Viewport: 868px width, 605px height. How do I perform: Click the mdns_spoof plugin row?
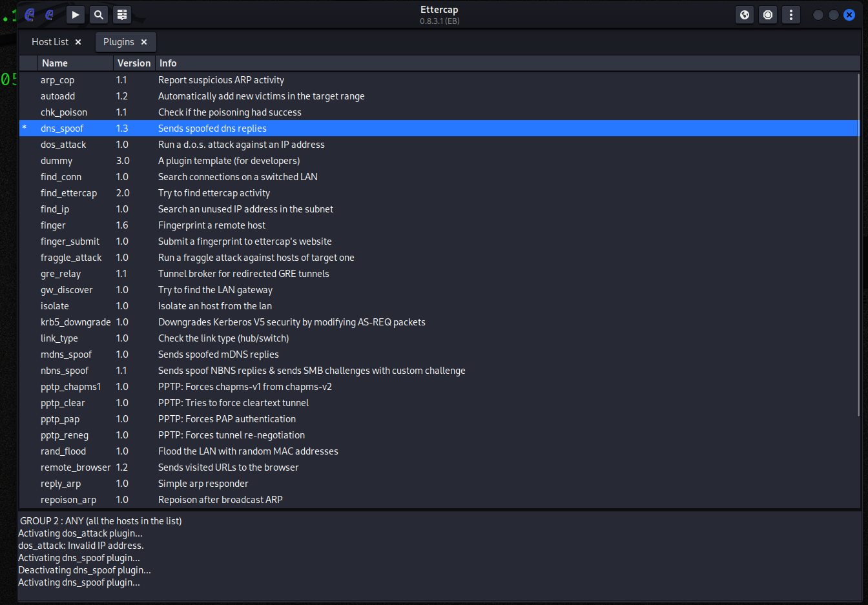[439, 354]
